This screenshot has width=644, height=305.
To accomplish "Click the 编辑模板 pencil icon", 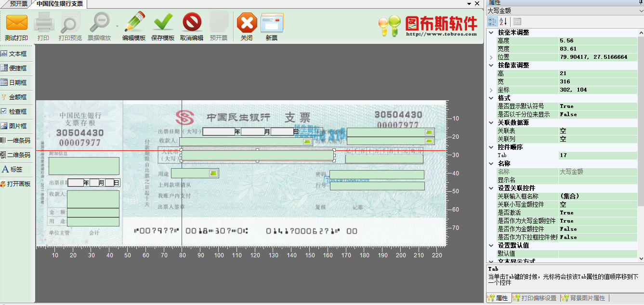I will coord(134,23).
